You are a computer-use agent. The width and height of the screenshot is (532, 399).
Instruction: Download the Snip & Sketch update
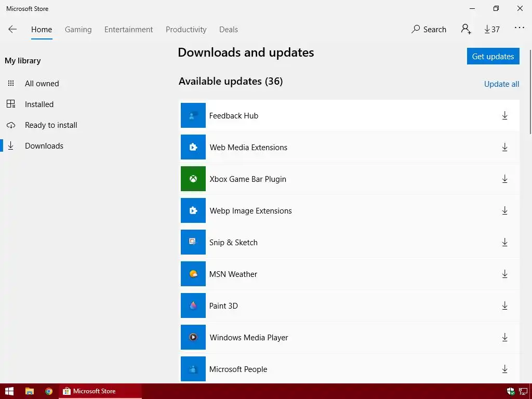504,242
